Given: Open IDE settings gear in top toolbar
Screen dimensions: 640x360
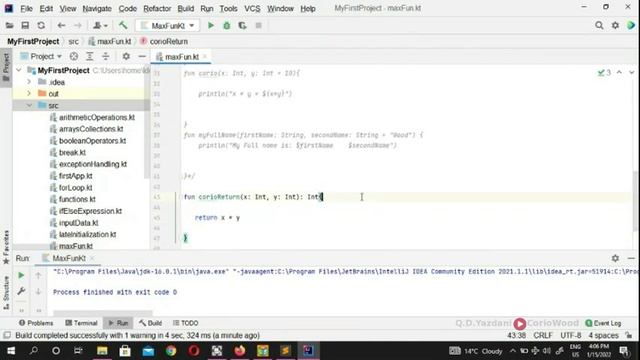Looking at the screenshot, I should coord(615,25).
